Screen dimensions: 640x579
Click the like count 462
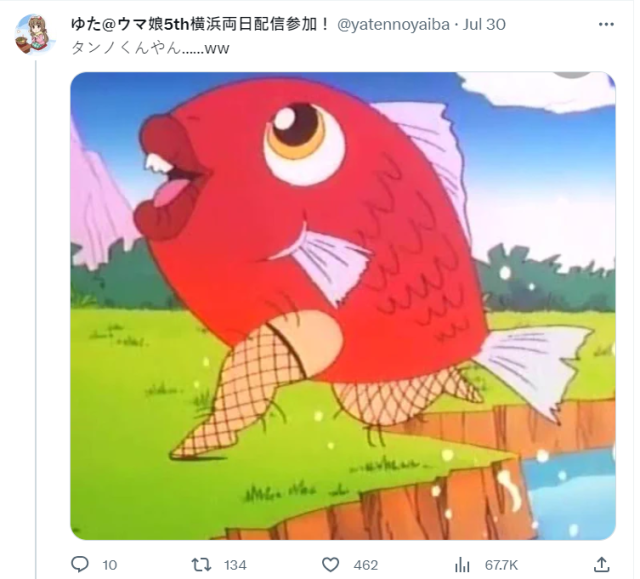(x=366, y=565)
